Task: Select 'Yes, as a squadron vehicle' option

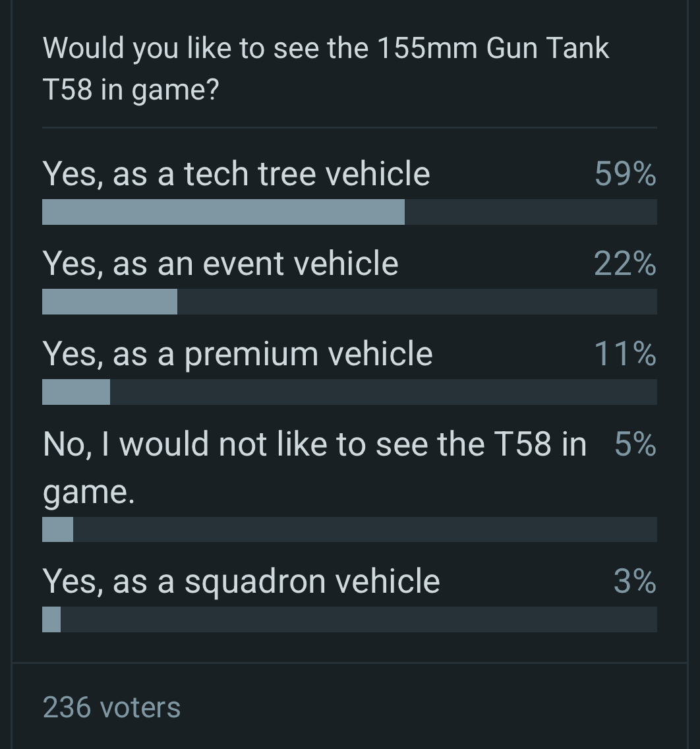Action: [241, 582]
